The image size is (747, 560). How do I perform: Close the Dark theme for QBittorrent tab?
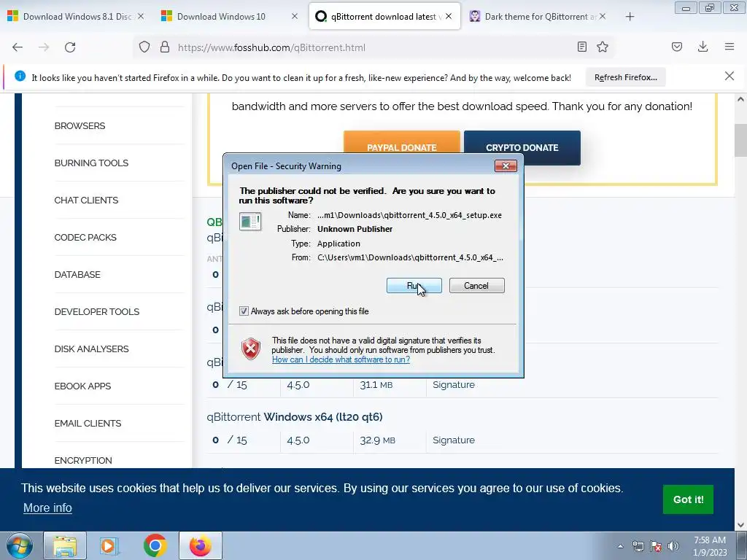pos(603,16)
